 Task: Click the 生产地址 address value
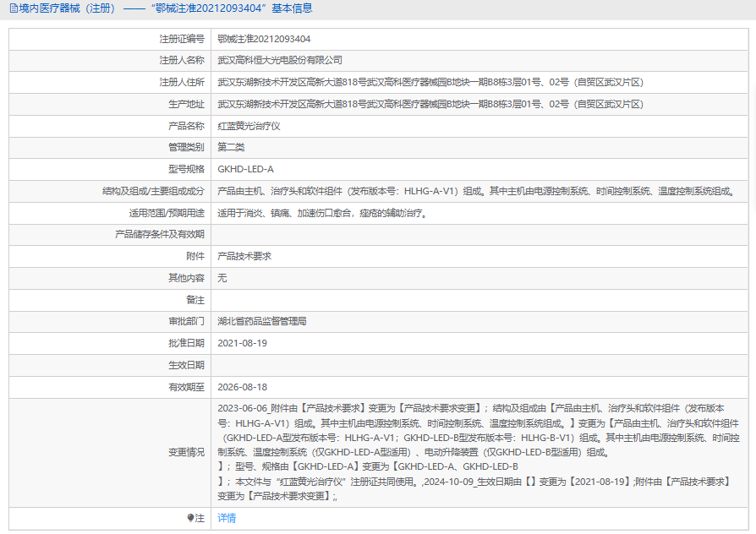[x=430, y=104]
